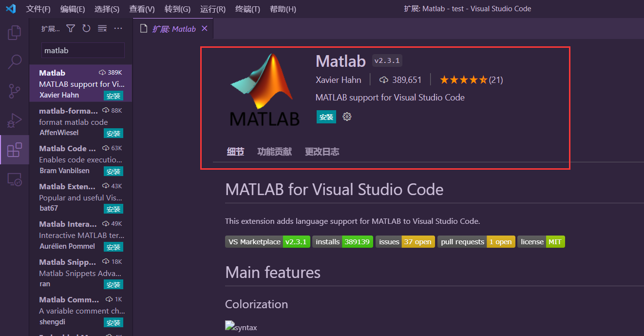Install Matlab Extension pack by bat67
The width and height of the screenshot is (644, 336).
coord(114,209)
